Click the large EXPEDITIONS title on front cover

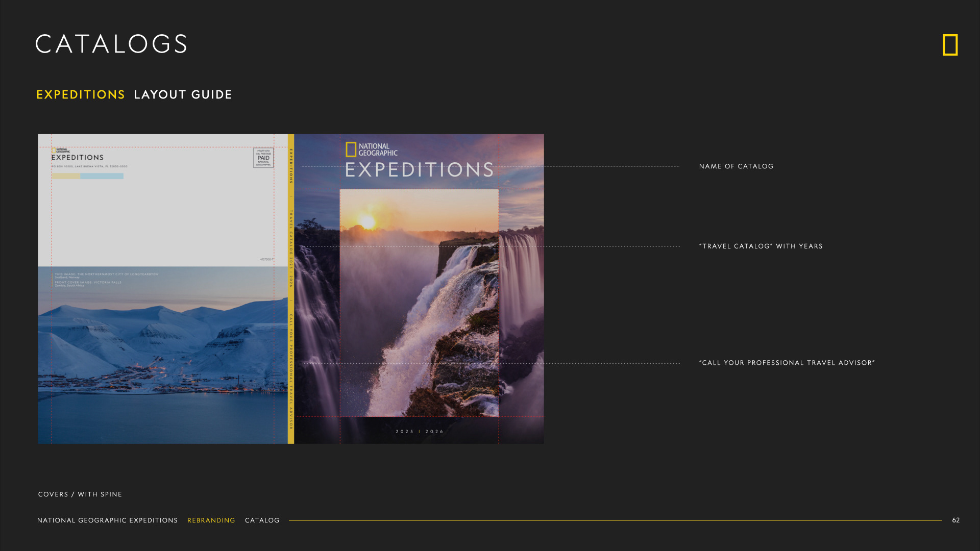point(419,170)
